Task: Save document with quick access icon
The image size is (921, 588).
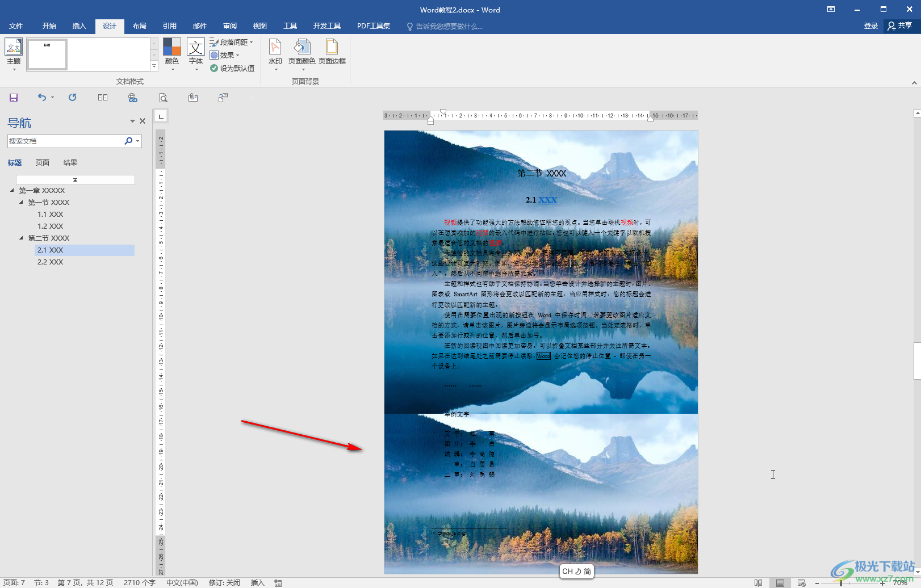Action: tap(14, 98)
